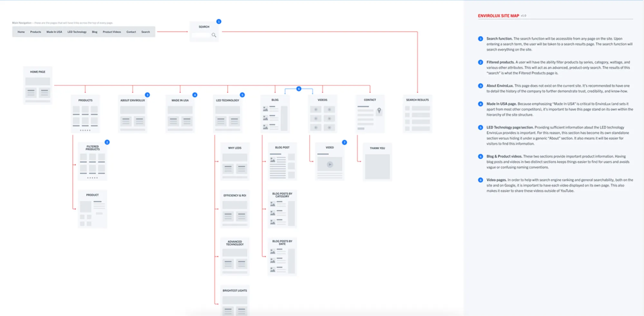The width and height of the screenshot is (644, 316).
Task: Select Contact in the main navigation
Action: coord(131,32)
